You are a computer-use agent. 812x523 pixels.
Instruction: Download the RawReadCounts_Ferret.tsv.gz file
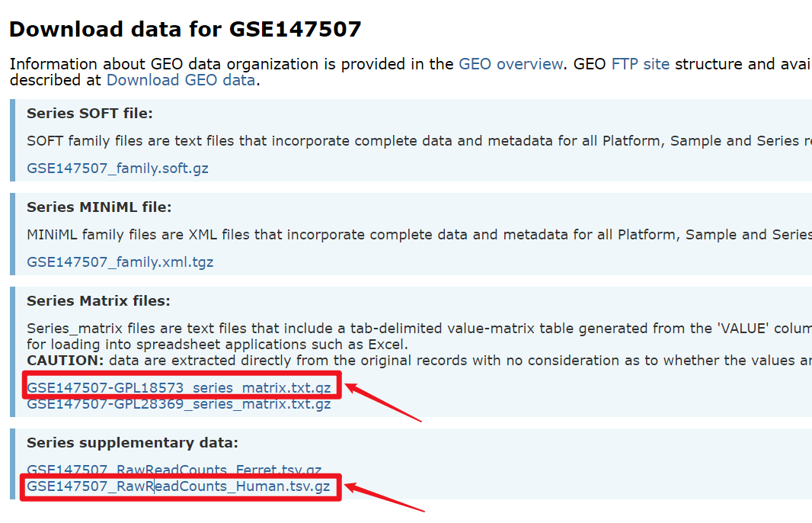coord(174,470)
